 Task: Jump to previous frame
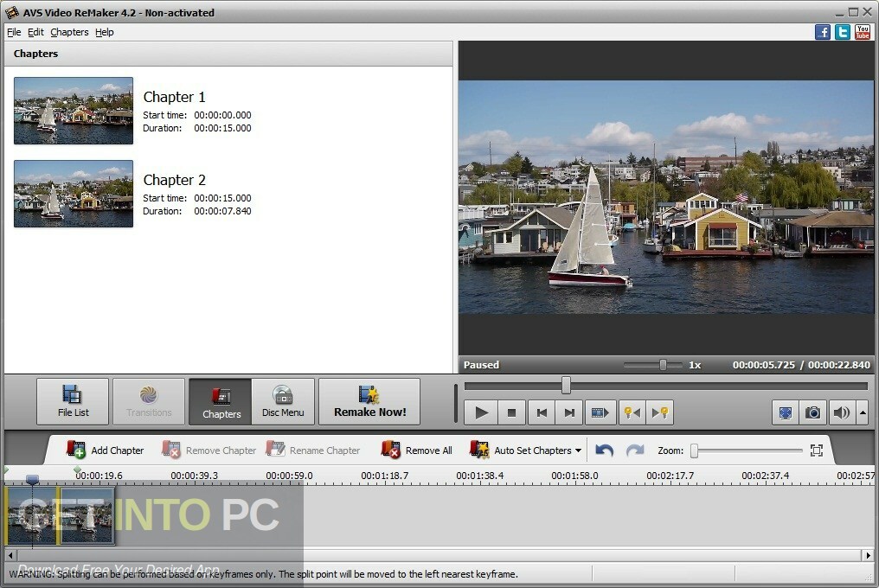(542, 413)
